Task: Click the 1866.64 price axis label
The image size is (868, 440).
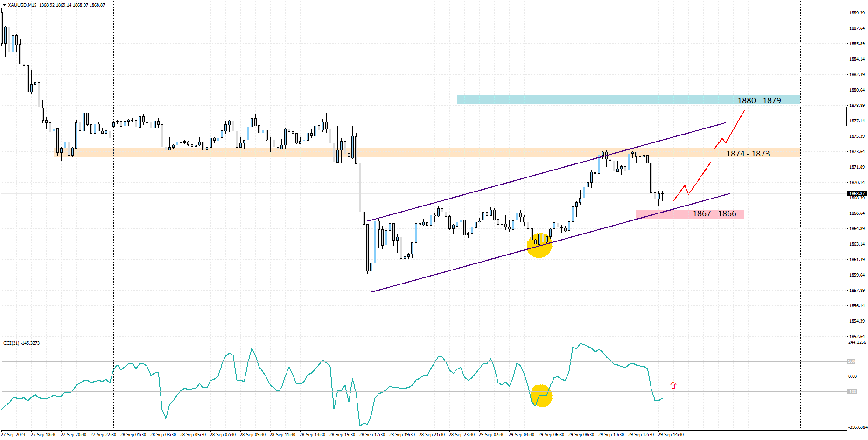Action: click(857, 213)
